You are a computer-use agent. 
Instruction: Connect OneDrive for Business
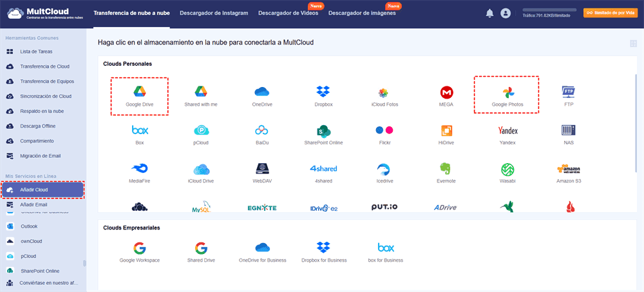pyautogui.click(x=263, y=248)
